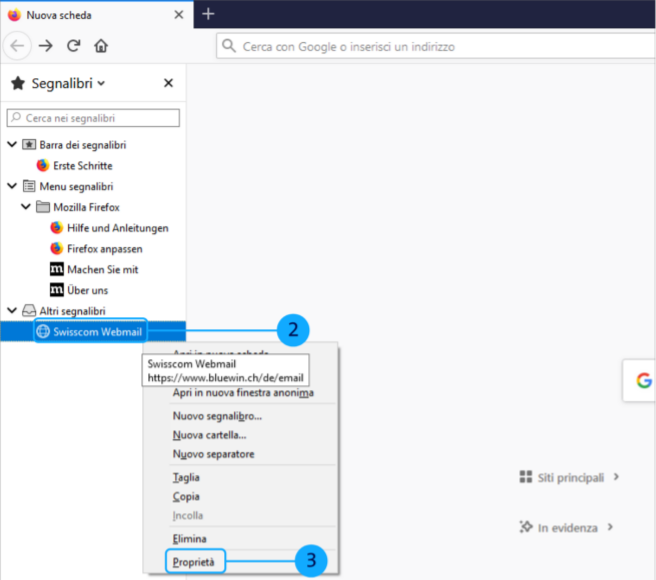Open the Über uns bookmark
The height and width of the screenshot is (580, 656).
[87, 290]
